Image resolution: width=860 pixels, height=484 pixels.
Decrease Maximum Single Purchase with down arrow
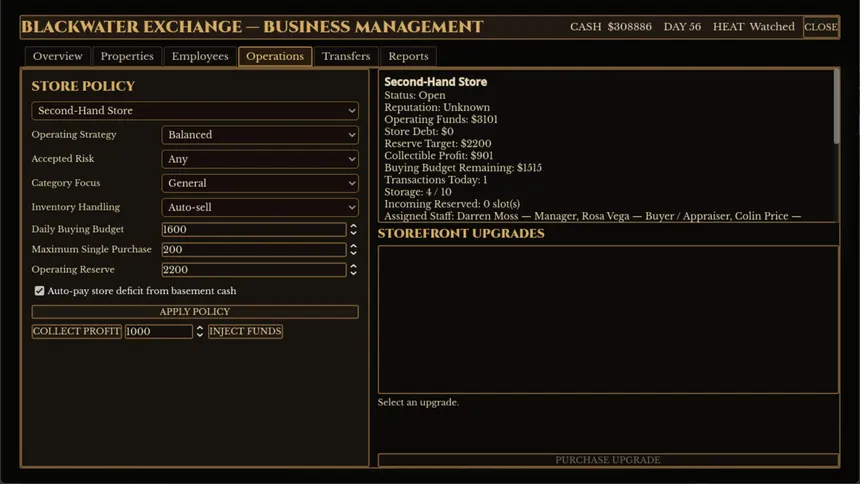pyautogui.click(x=353, y=254)
